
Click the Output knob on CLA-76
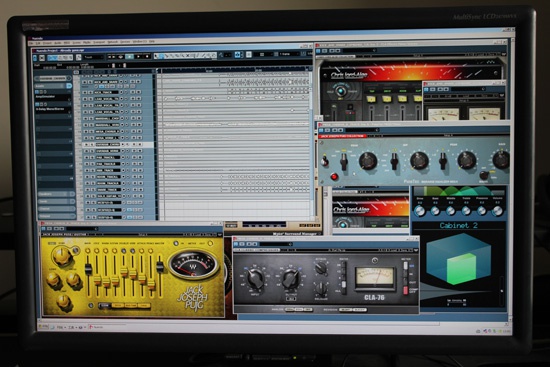291,278
